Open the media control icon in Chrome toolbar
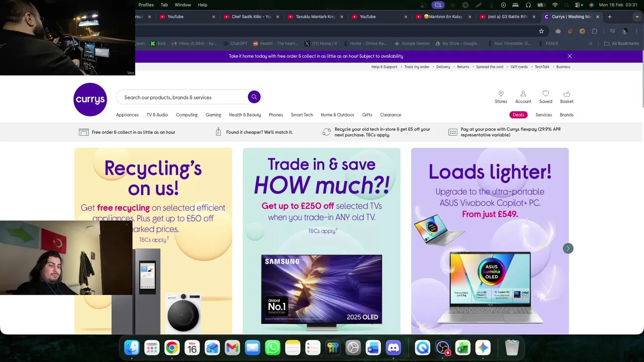The height and width of the screenshot is (362, 644). pos(612,31)
